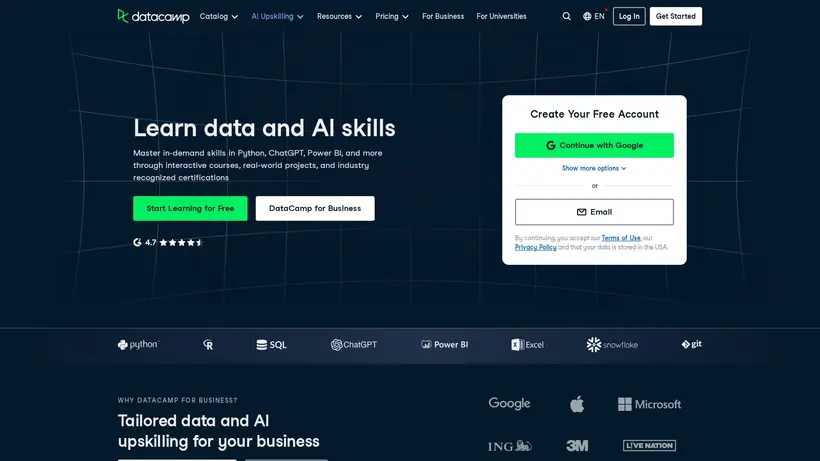Click DataCamp for Business button
This screenshot has height=461, width=820.
(315, 209)
